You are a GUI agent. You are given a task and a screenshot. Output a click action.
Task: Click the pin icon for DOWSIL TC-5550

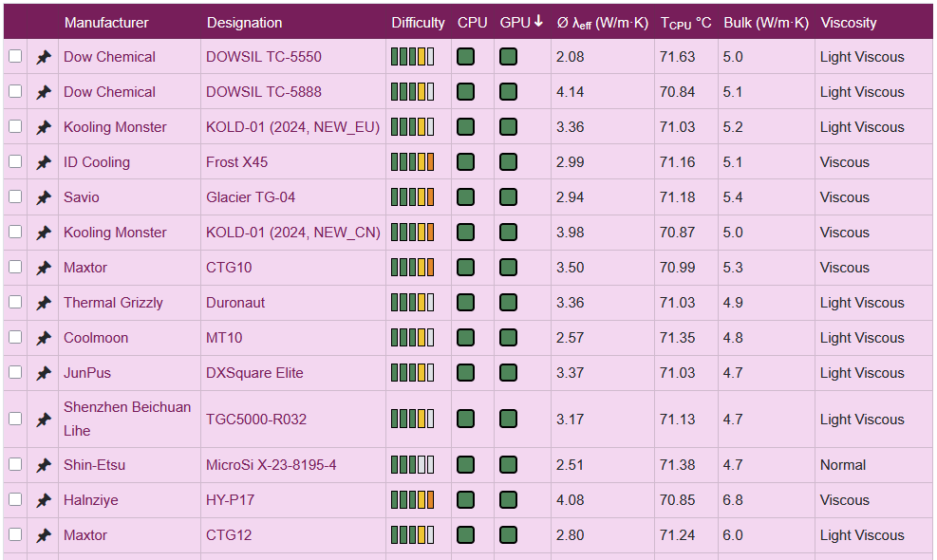tap(44, 58)
